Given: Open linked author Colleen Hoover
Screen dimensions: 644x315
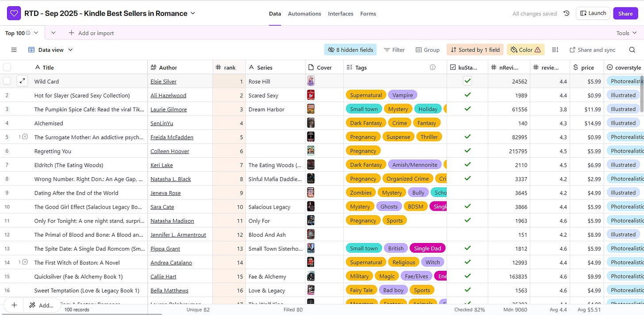Looking at the screenshot, I should 169,151.
